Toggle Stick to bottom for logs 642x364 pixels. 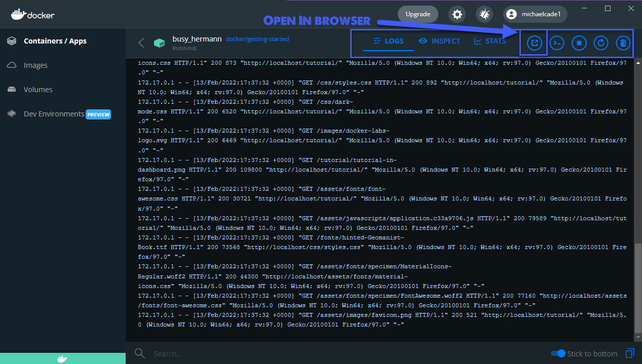pyautogui.click(x=557, y=353)
